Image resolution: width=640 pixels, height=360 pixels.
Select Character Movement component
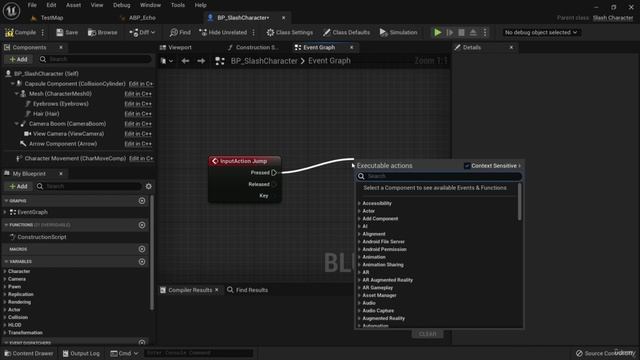75,158
